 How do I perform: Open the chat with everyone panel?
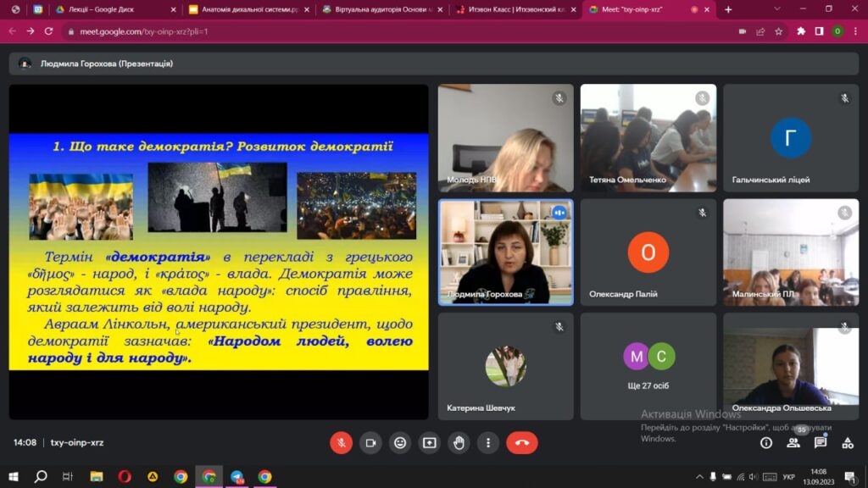point(821,442)
